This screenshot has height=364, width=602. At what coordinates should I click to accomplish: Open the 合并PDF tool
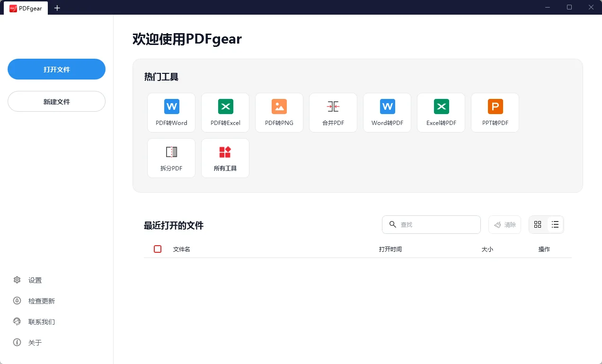(x=333, y=113)
